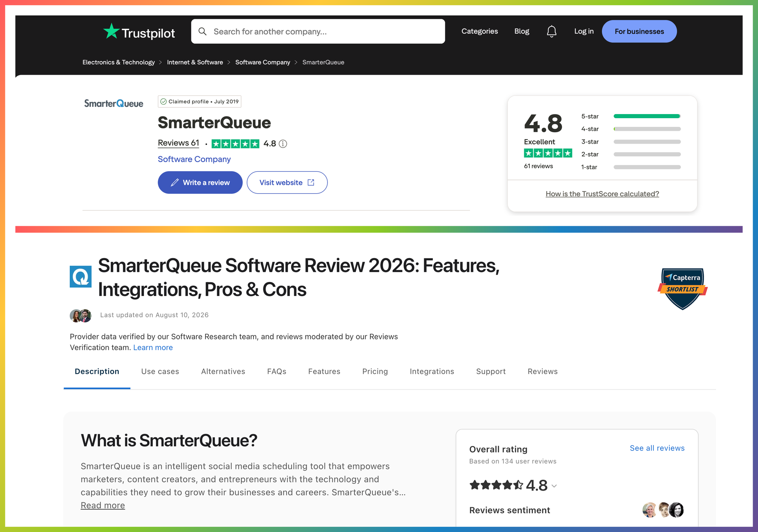
Task: Click the blue Software Company category link
Action: (x=194, y=159)
